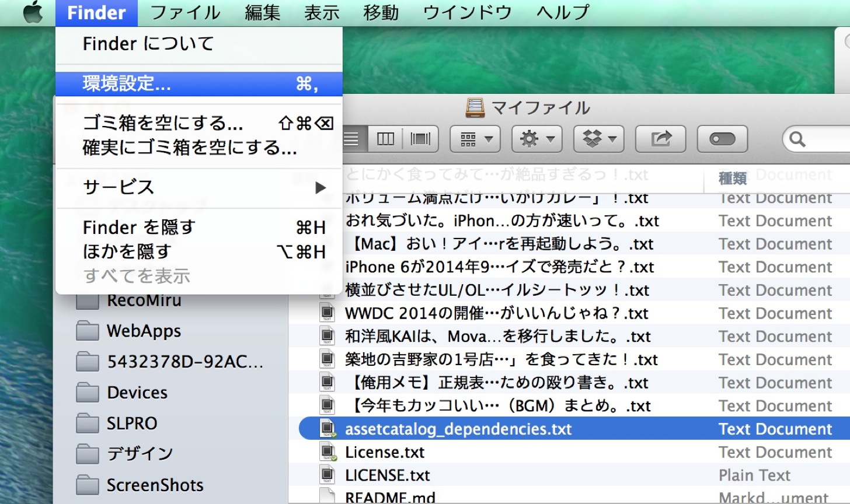
Task: Click the 和洋風KAI file's text icon
Action: coord(327,337)
